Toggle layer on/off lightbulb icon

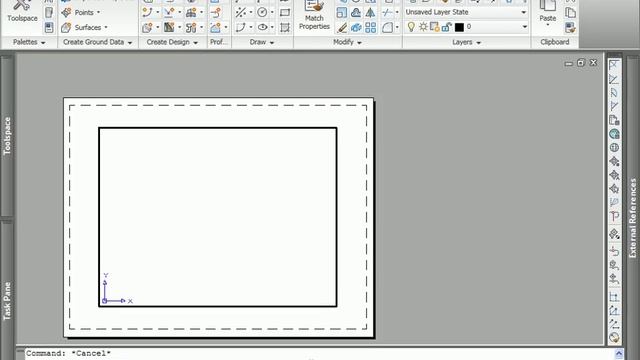411,27
